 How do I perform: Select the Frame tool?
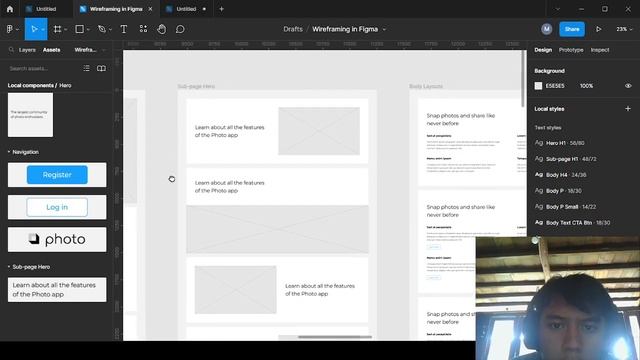(x=58, y=29)
